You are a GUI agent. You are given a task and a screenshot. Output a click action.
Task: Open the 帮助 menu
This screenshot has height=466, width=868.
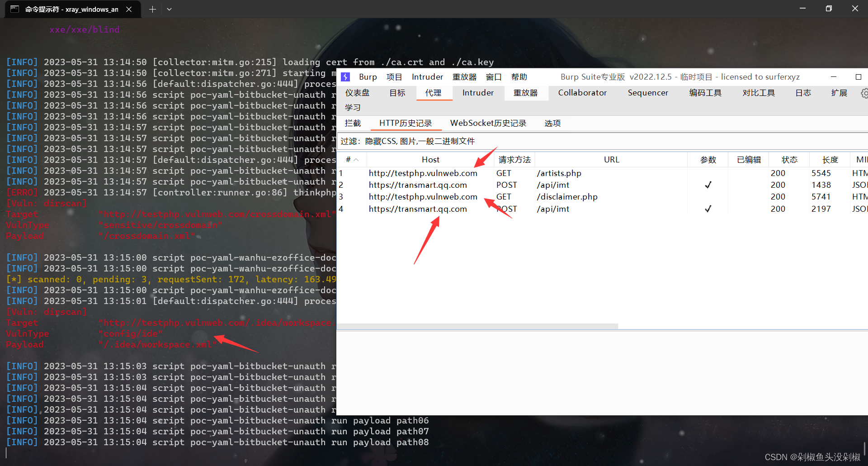[519, 77]
